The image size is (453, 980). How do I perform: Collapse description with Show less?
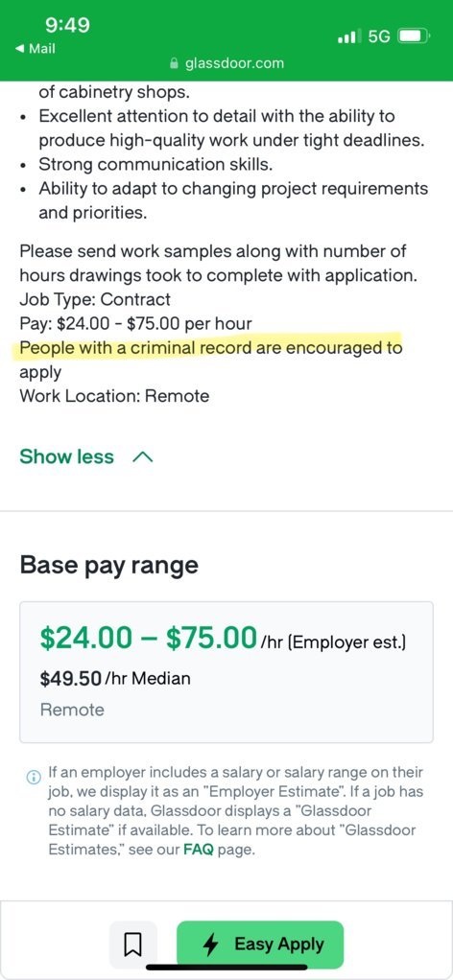pyautogui.click(x=67, y=456)
